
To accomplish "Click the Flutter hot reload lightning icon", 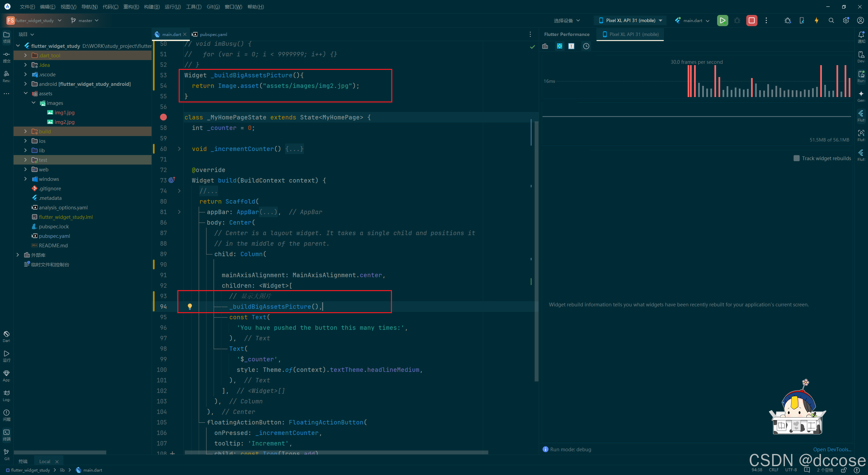I will pyautogui.click(x=816, y=20).
